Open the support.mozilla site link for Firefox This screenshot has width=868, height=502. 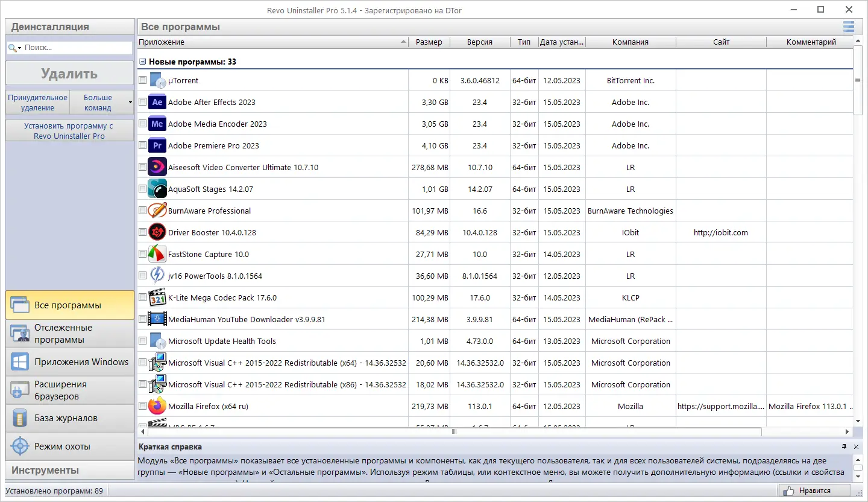pos(721,406)
